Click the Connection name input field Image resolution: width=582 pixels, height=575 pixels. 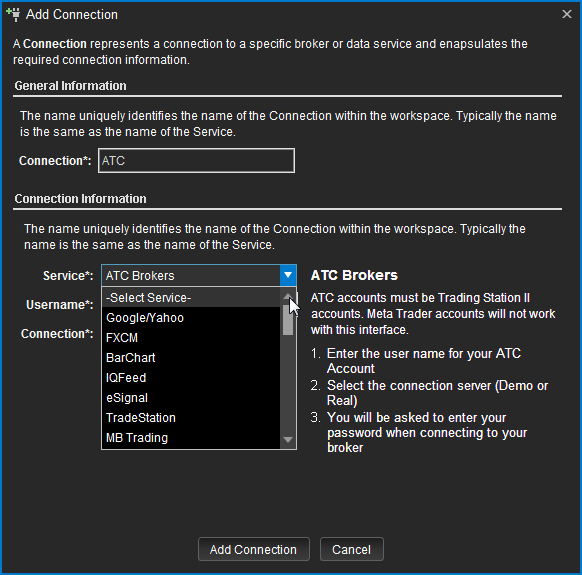(196, 160)
